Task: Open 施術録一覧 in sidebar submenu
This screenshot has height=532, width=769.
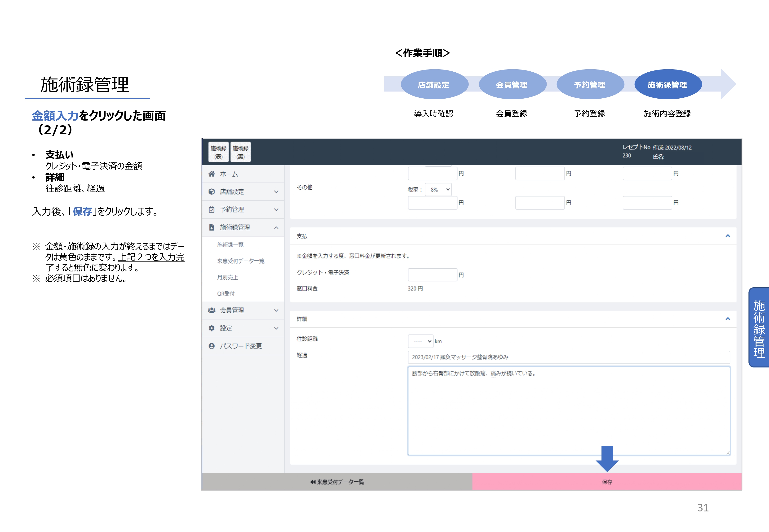Action: tap(230, 245)
